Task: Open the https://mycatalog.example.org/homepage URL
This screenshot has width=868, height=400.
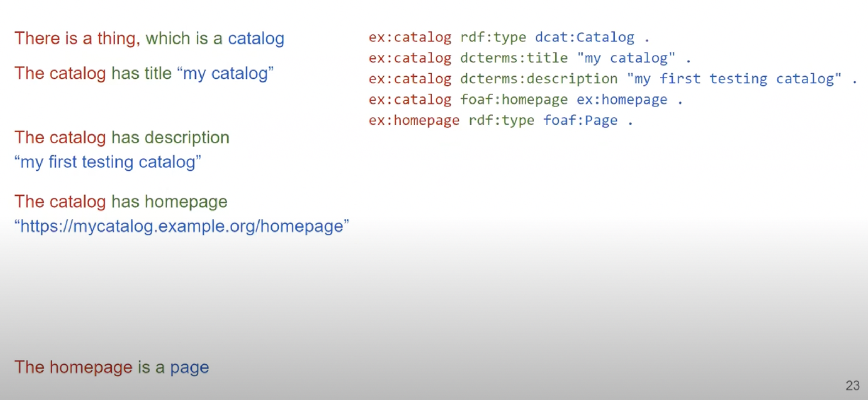Action: (x=182, y=226)
